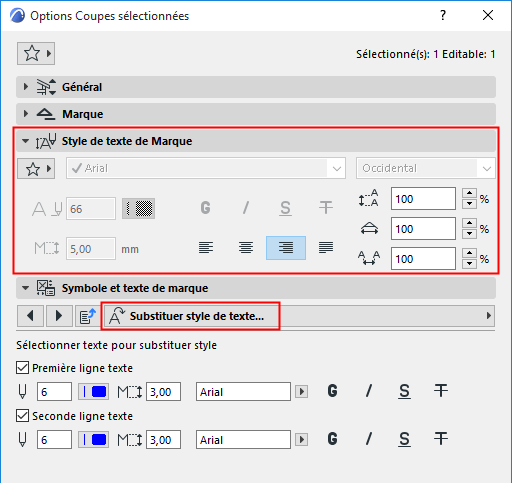Click Arial font field in Seconde ligne row

click(243, 439)
